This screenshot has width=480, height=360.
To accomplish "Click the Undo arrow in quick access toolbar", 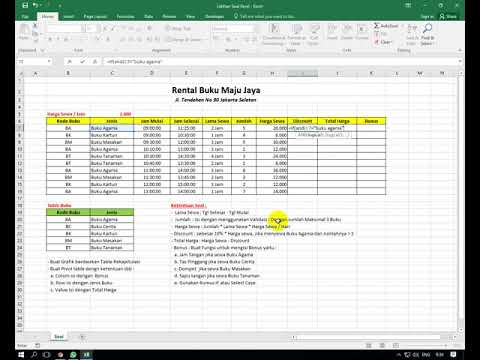I will pos(35,6).
